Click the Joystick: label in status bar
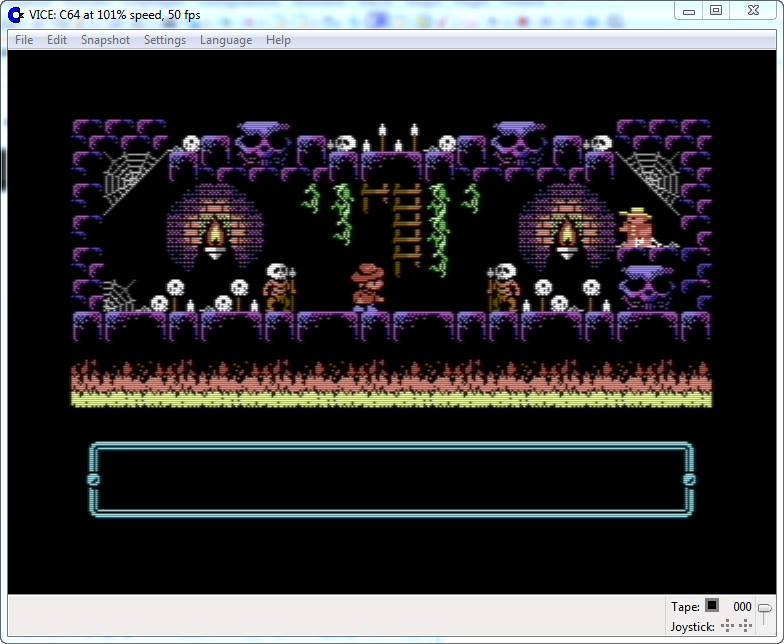Viewport: 784px width, 644px height. point(692,626)
